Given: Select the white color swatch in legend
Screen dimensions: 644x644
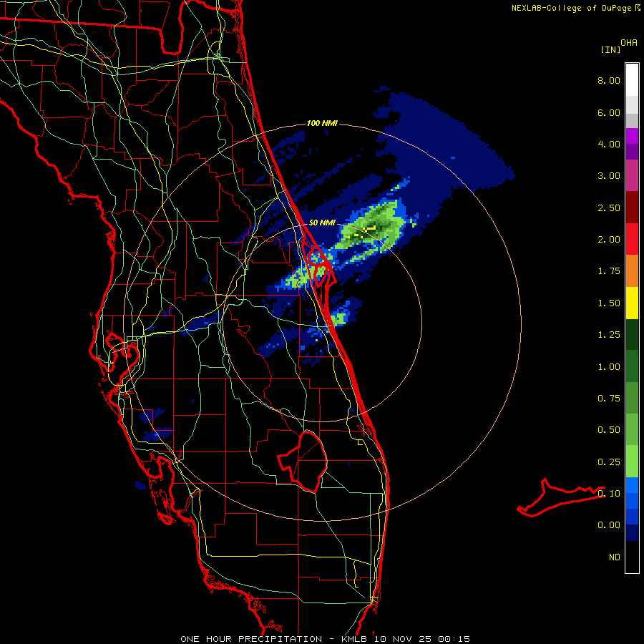Looking at the screenshot, I should pos(632,80).
